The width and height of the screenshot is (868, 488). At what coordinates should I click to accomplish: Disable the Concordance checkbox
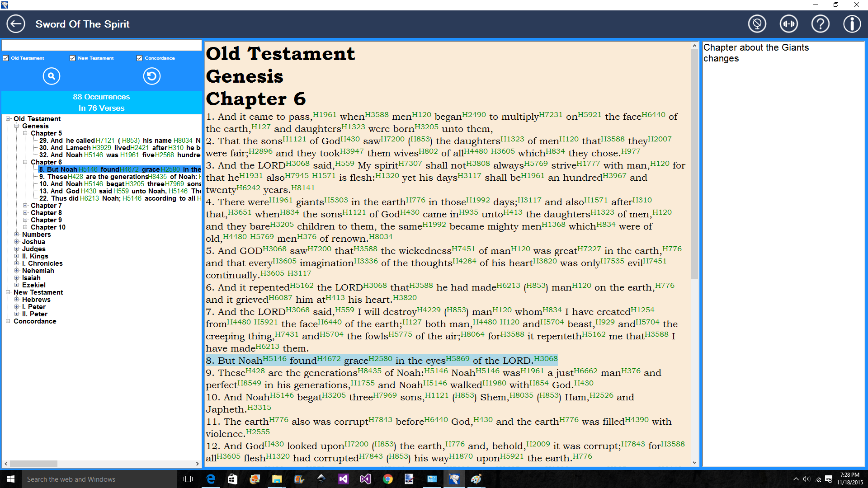pyautogui.click(x=139, y=58)
